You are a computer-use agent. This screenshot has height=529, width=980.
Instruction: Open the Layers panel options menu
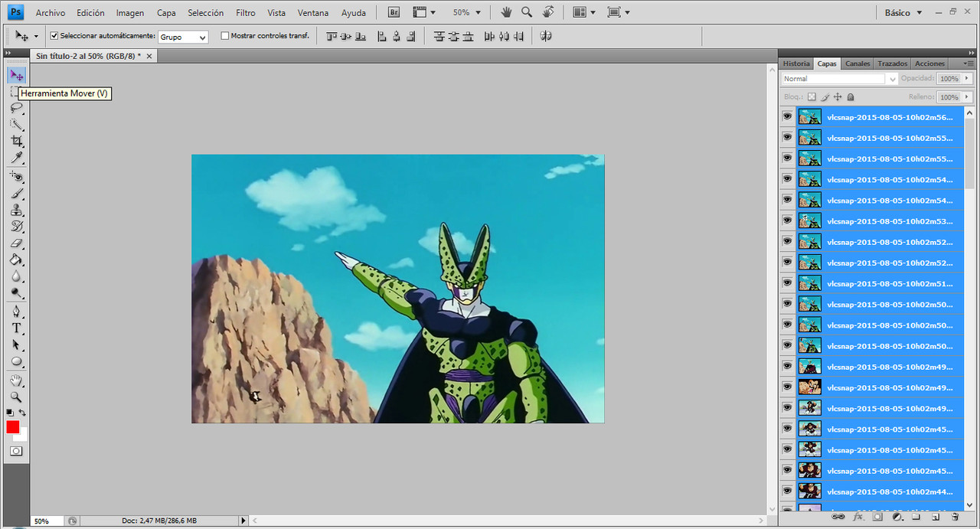pyautogui.click(x=967, y=64)
